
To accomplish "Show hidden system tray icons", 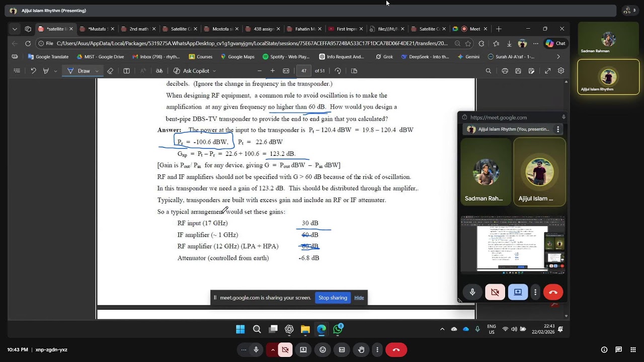I will point(442,329).
